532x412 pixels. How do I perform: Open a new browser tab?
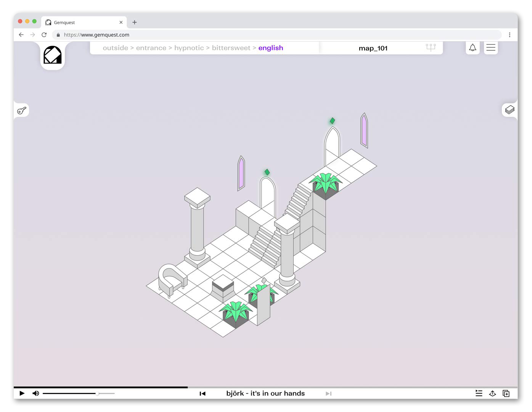click(x=135, y=23)
